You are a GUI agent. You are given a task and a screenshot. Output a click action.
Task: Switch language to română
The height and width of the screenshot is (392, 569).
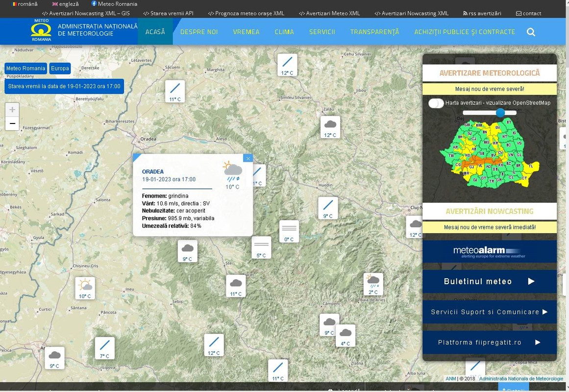pyautogui.click(x=25, y=4)
